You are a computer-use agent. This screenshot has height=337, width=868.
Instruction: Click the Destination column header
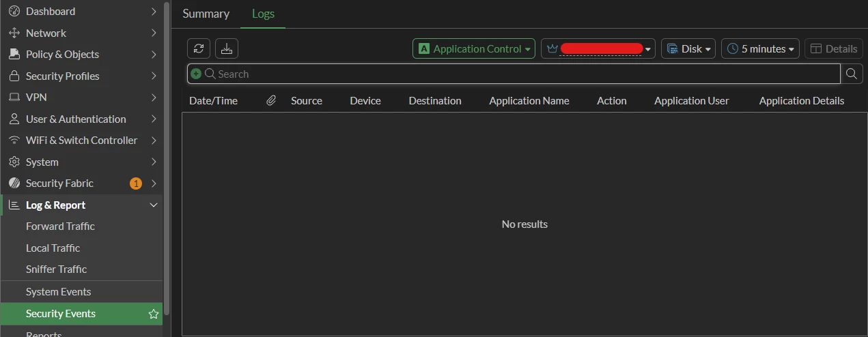435,100
